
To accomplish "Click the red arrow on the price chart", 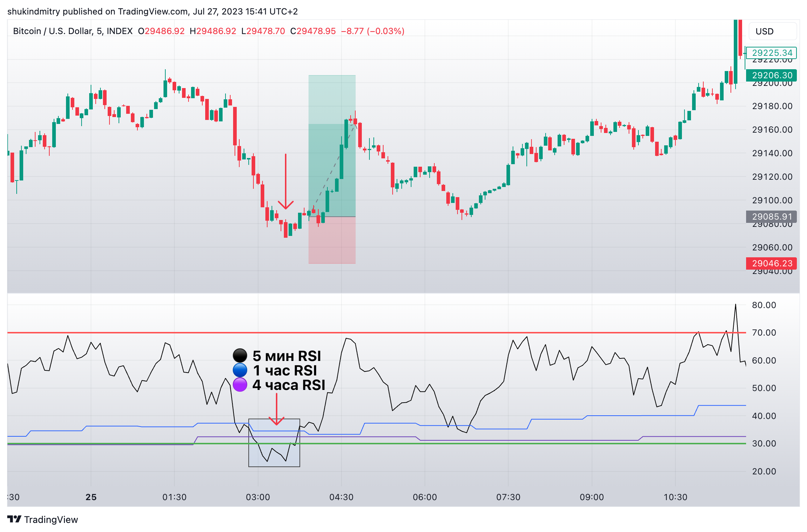I will (286, 181).
